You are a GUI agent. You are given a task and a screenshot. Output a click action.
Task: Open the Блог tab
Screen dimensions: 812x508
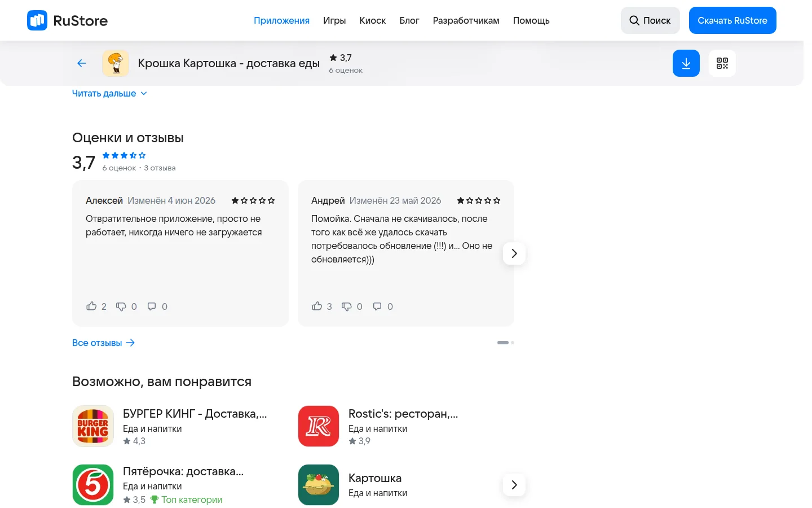tap(409, 20)
